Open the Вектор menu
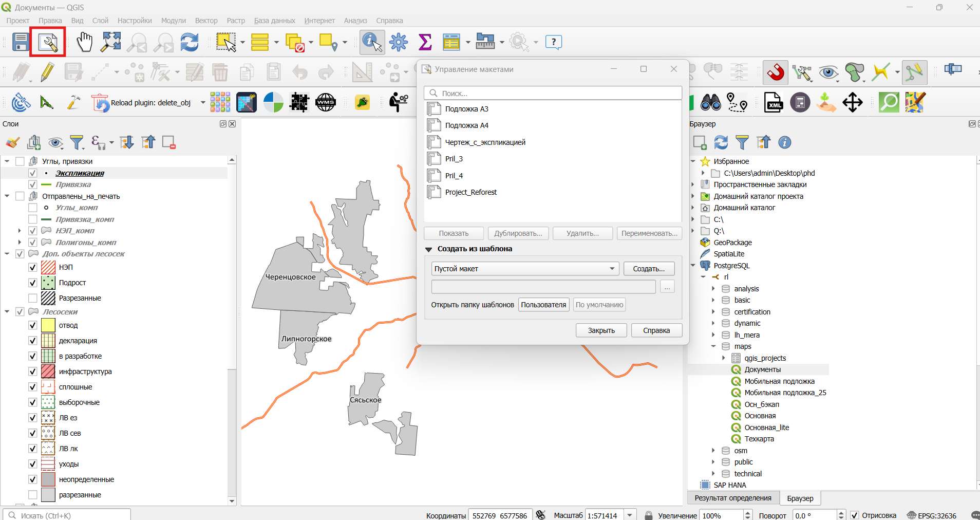980x520 pixels. click(206, 21)
